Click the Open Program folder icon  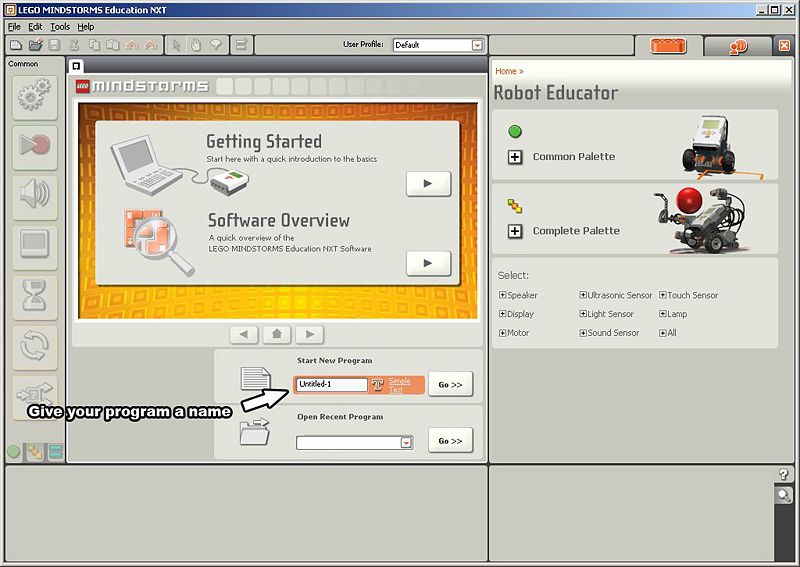click(35, 45)
